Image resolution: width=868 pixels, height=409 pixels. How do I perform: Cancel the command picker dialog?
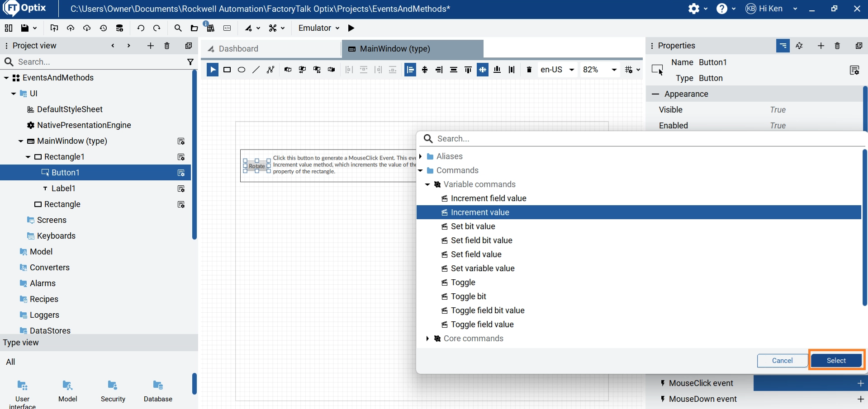tap(782, 361)
